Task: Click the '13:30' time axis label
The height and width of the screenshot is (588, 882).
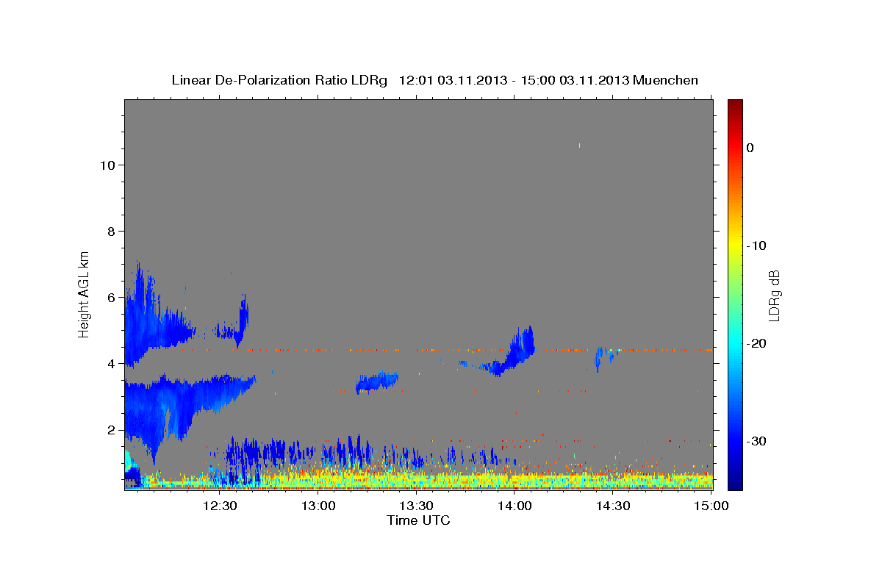Action: tap(417, 506)
